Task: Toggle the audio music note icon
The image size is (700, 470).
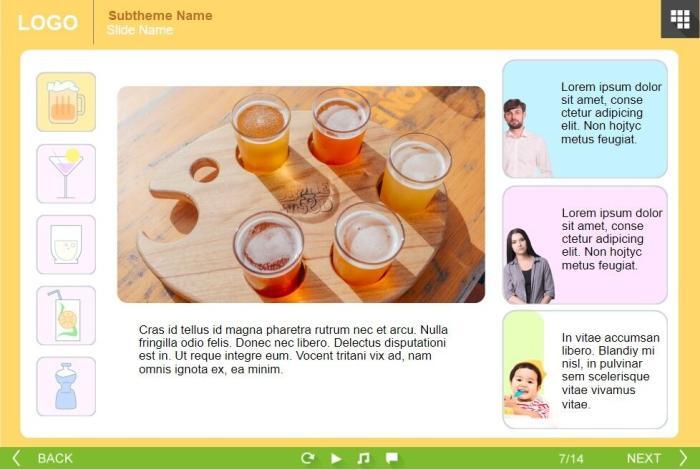Action: (x=363, y=458)
